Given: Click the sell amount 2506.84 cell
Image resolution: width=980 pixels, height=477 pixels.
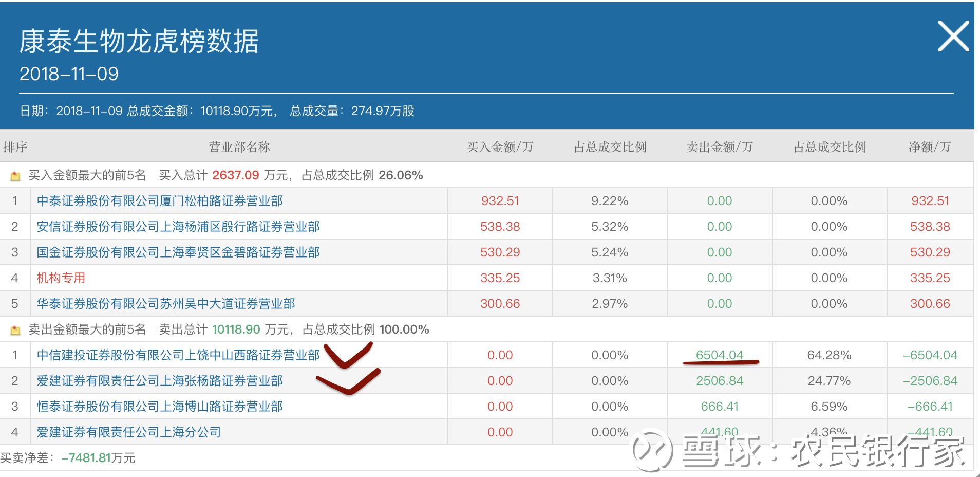Looking at the screenshot, I should coord(720,381).
